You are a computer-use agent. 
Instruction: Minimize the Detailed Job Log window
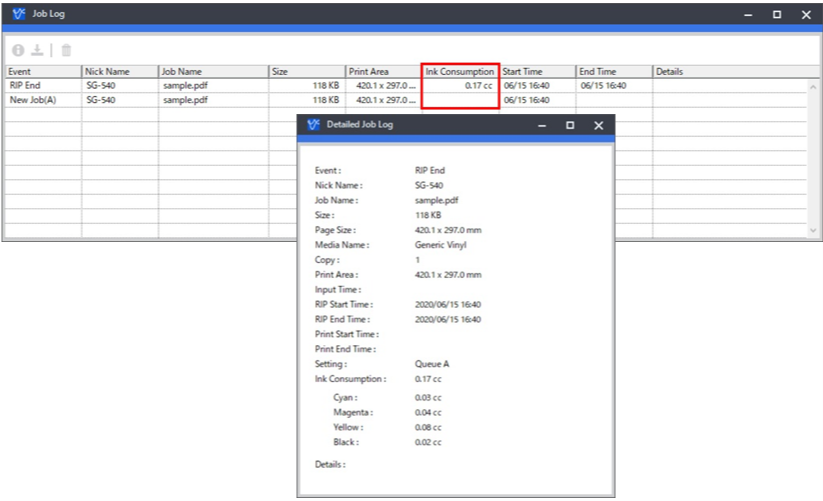click(541, 126)
